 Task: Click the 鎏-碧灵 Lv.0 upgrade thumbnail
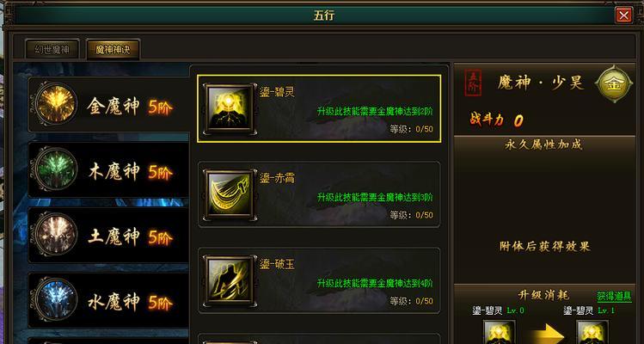pos(499,332)
